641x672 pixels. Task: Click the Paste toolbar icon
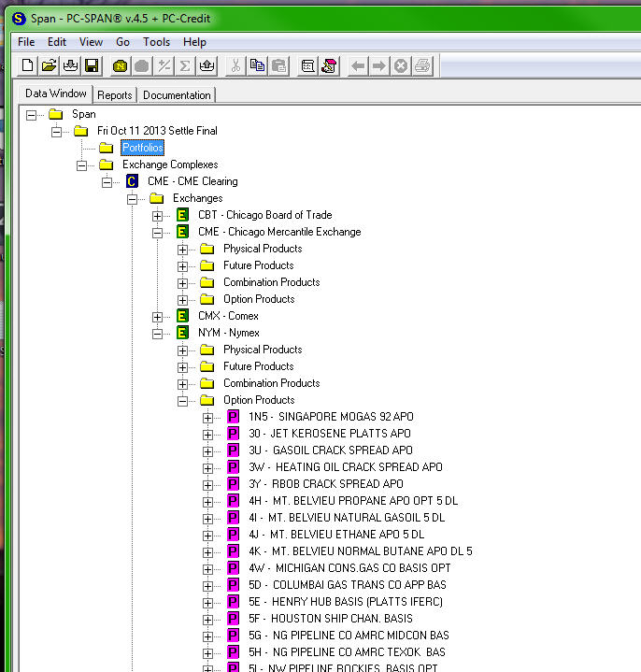[279, 65]
